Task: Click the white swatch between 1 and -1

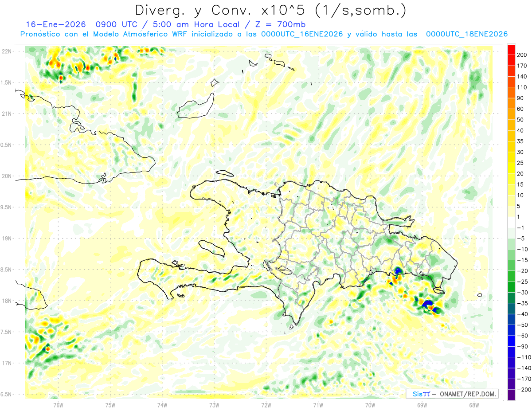Action: coord(511,223)
